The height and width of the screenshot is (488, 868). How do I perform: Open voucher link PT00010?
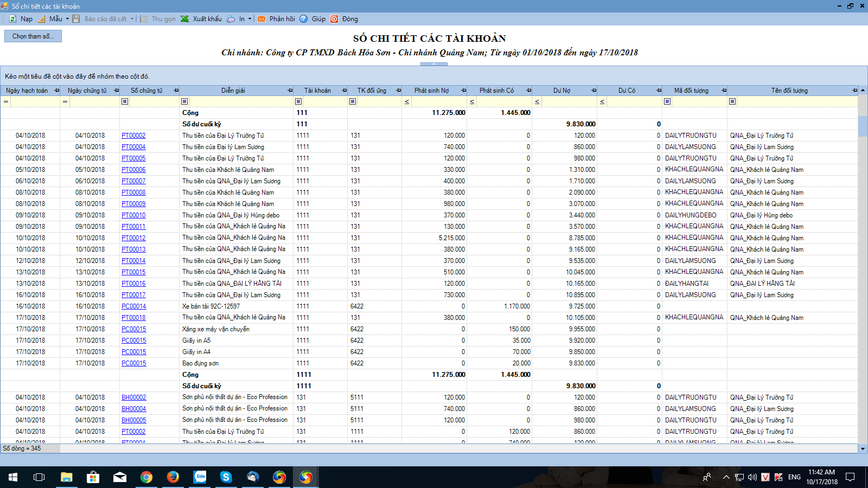tap(133, 215)
